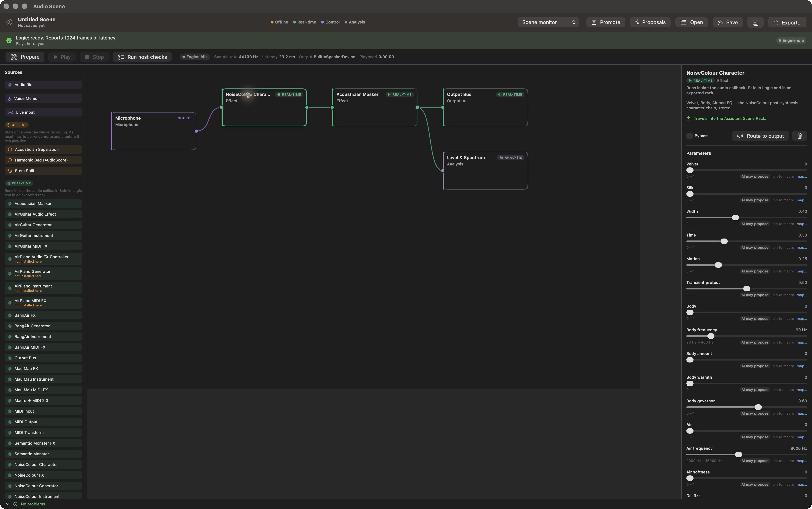812x509 pixels.
Task: Click the waveform icon beside Mau Mau FX
Action: click(10, 369)
